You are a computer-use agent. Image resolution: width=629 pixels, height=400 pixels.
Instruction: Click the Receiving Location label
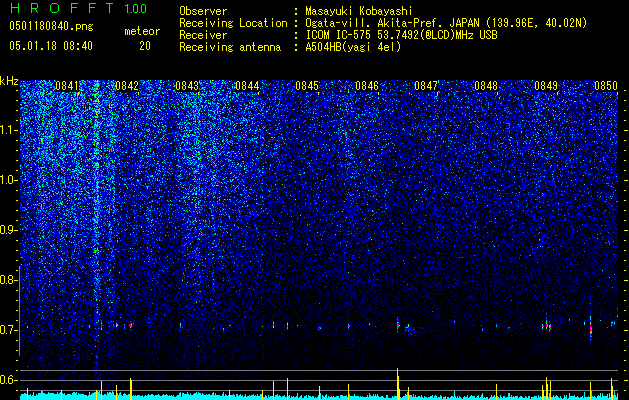pos(233,23)
